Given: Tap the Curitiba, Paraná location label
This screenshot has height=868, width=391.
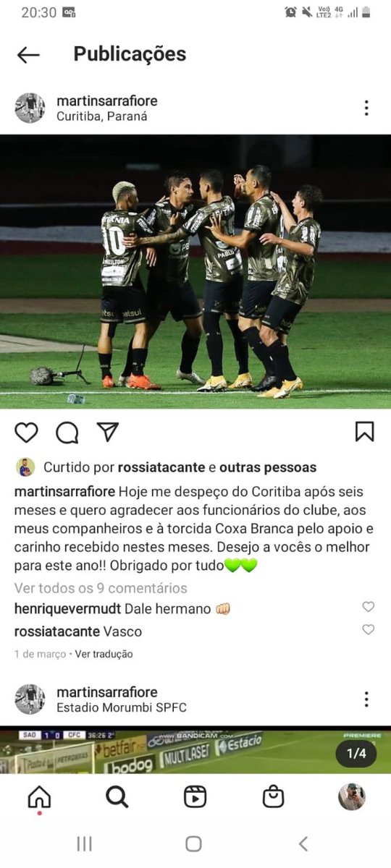Looking at the screenshot, I should [x=102, y=116].
